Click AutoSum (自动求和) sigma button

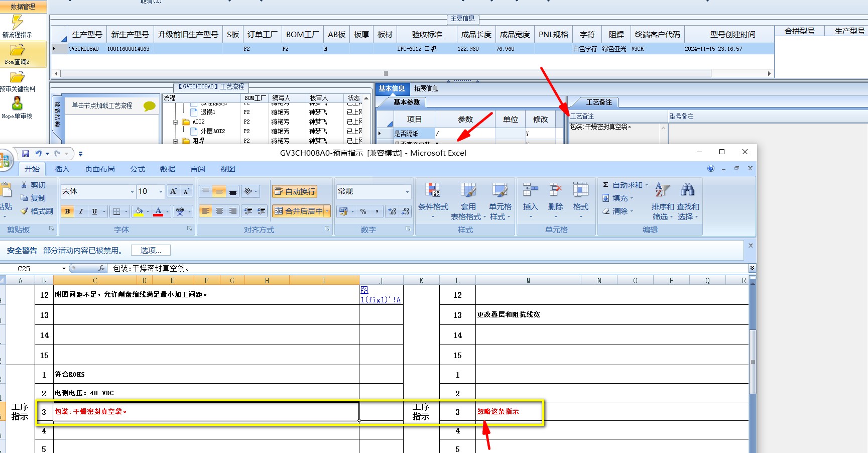point(623,185)
